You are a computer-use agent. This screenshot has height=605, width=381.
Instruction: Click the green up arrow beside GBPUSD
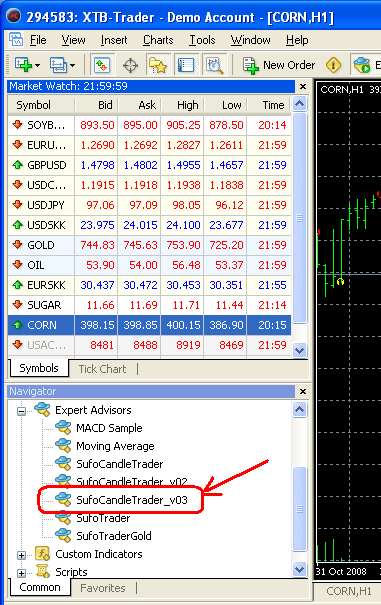point(17,165)
